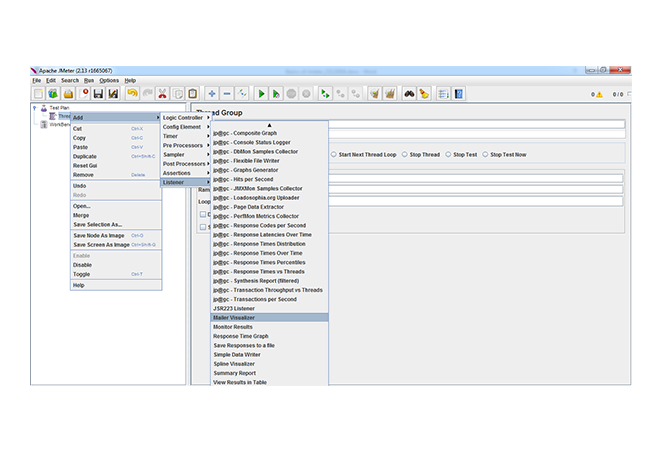
Task: Select the Stop Thread radio button
Action: click(404, 155)
